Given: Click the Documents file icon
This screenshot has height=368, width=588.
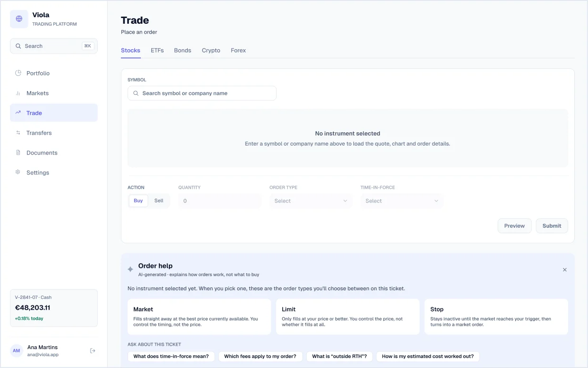Looking at the screenshot, I should 18,153.
